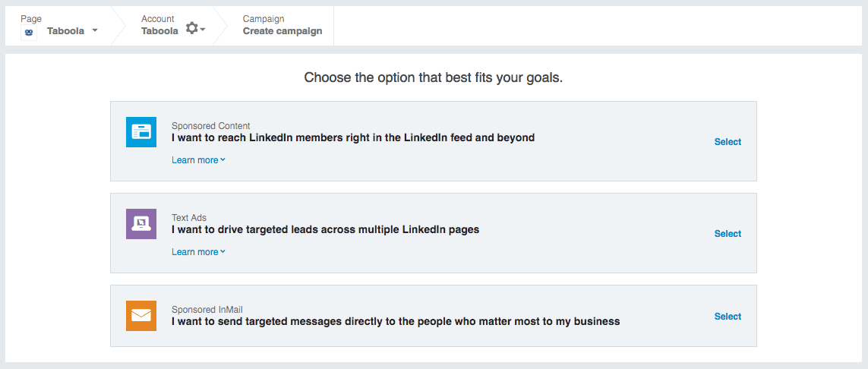Select the Sponsored Content option
868x369 pixels.
pos(728,142)
